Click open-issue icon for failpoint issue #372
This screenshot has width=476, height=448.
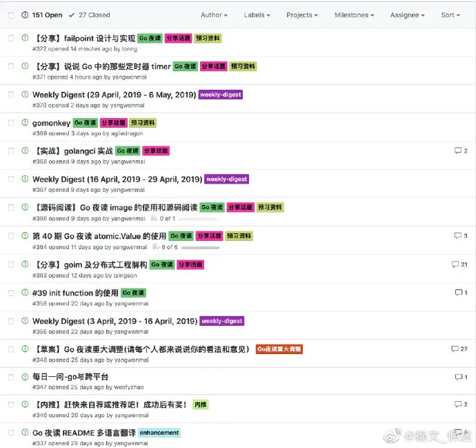coord(25,38)
